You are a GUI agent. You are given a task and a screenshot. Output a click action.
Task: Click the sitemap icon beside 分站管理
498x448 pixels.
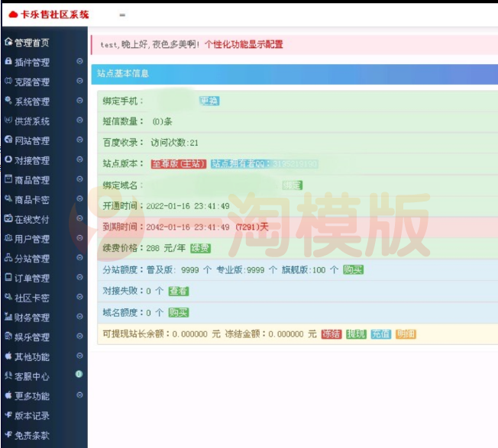click(8, 258)
